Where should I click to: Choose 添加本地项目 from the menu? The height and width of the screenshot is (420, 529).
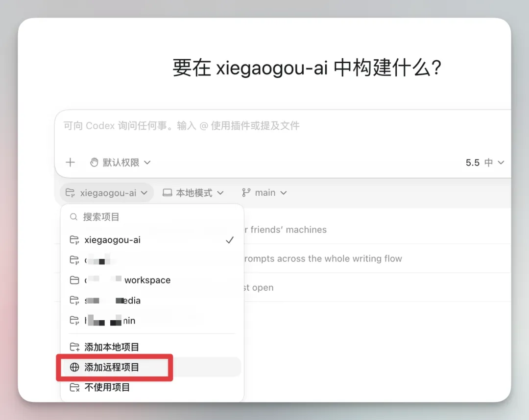[x=152, y=347]
